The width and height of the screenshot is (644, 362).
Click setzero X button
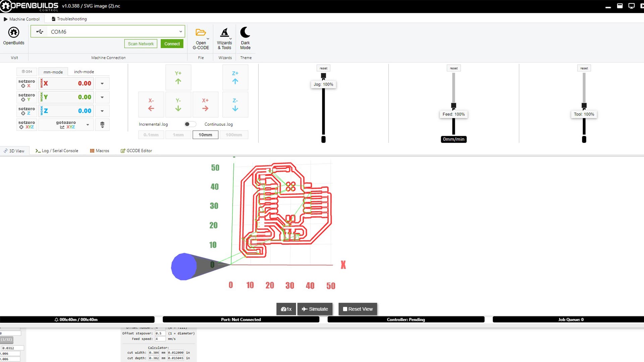coord(26,83)
